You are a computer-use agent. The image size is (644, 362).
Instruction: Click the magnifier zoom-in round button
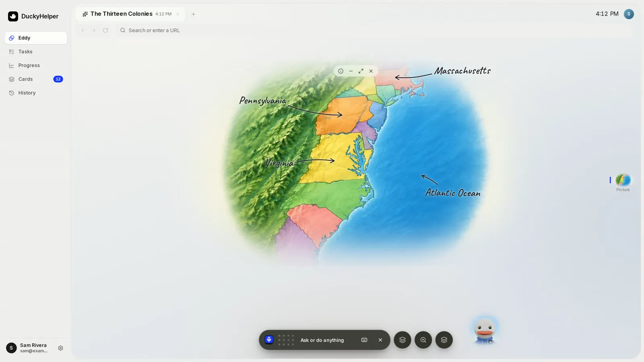pyautogui.click(x=423, y=340)
